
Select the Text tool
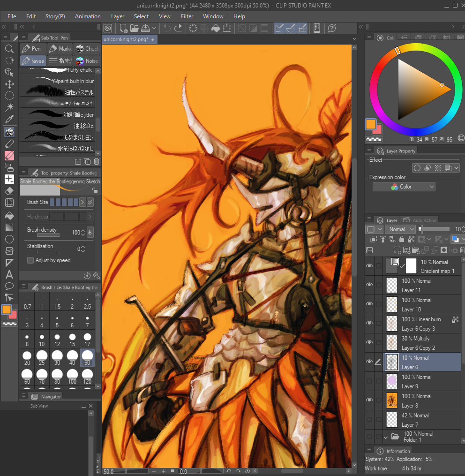point(9,275)
